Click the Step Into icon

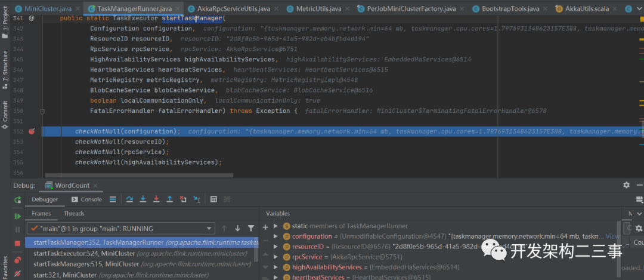[x=143, y=199]
